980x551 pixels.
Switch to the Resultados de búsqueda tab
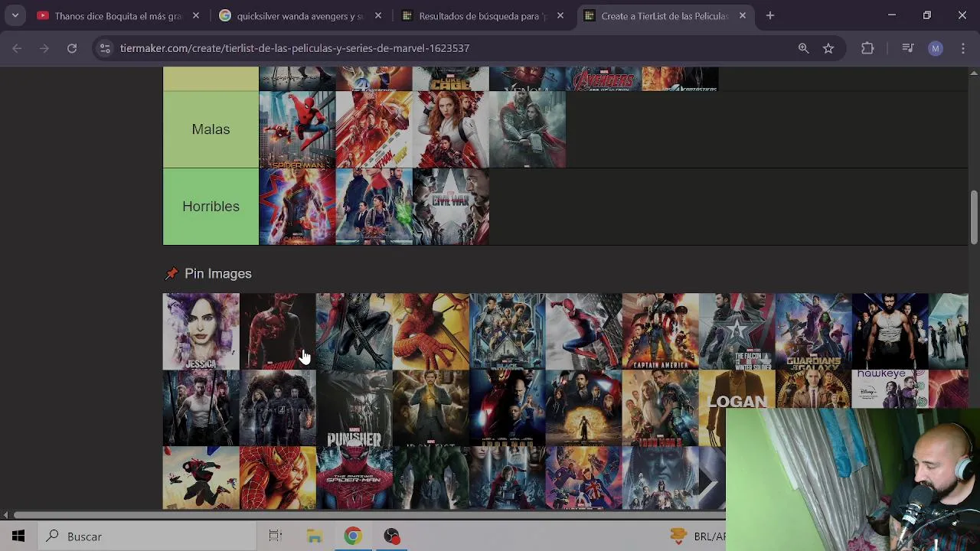(x=473, y=15)
